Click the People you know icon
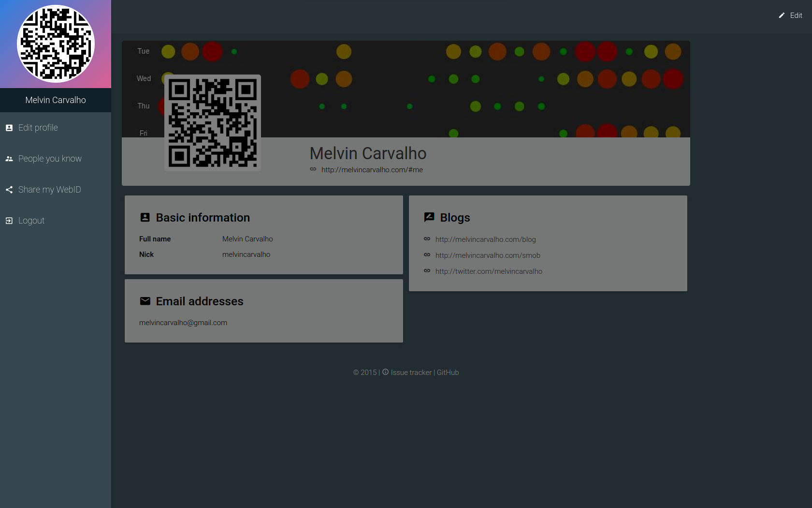812x508 pixels. [x=9, y=159]
